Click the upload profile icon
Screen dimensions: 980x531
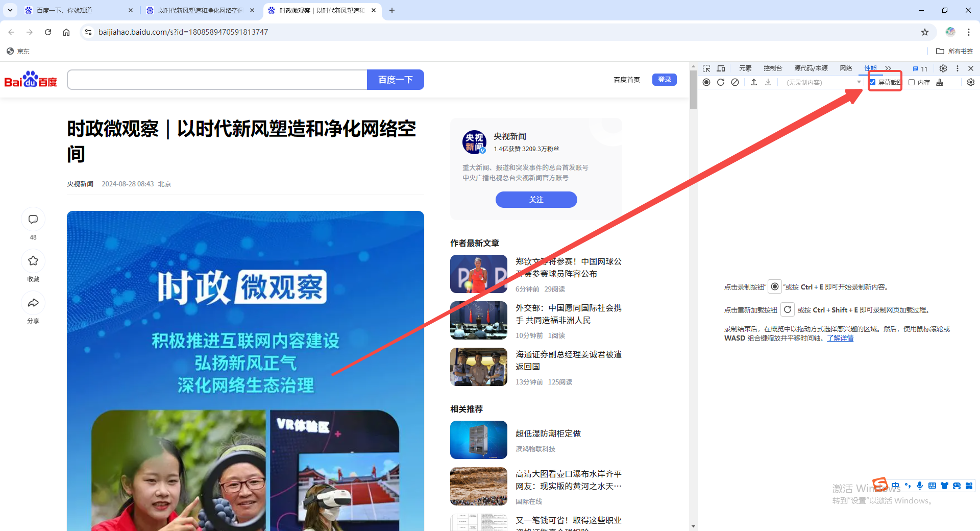pos(754,82)
